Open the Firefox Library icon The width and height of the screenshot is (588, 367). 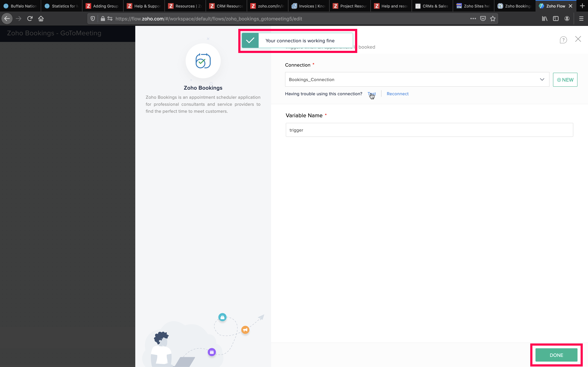544,19
